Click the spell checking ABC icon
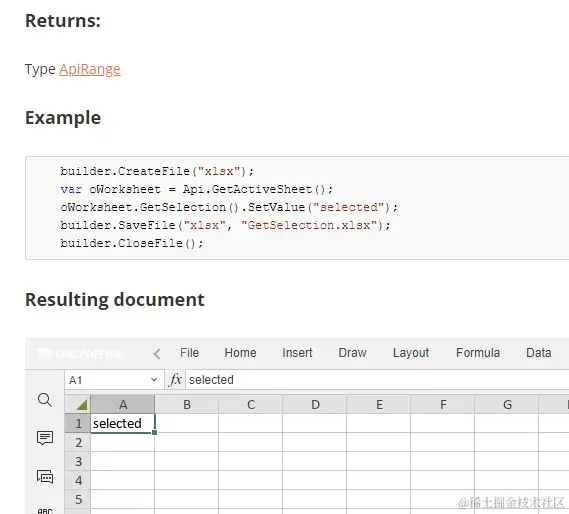Image resolution: width=569 pixels, height=514 pixels. 45,511
